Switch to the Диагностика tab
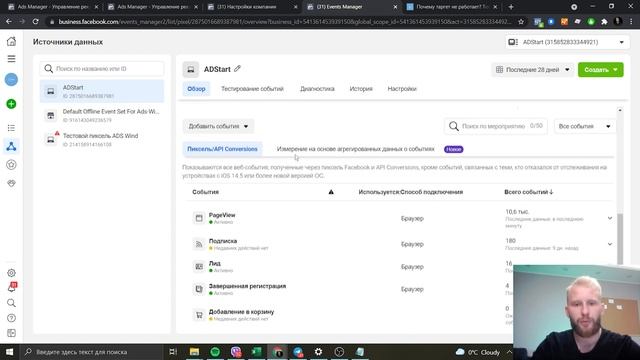640x360 pixels. 317,89
